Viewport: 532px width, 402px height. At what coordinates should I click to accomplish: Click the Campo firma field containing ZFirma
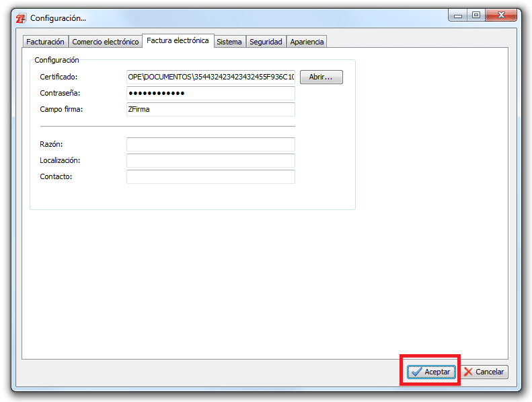(211, 109)
